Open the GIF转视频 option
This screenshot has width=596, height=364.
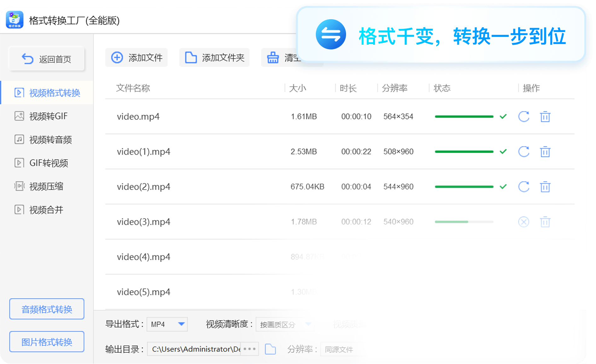(47, 163)
